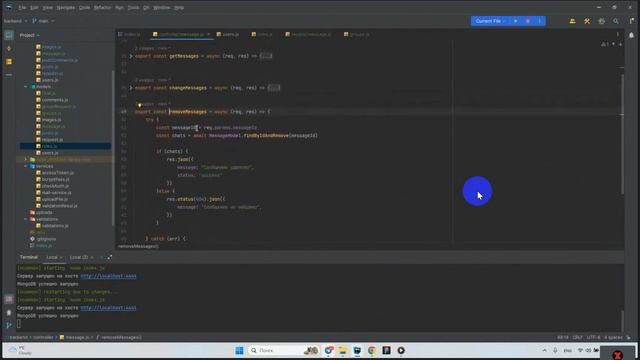Image resolution: width=640 pixels, height=360 pixels.
Task: Open the Terminal tool window icon
Action: tap(9, 299)
